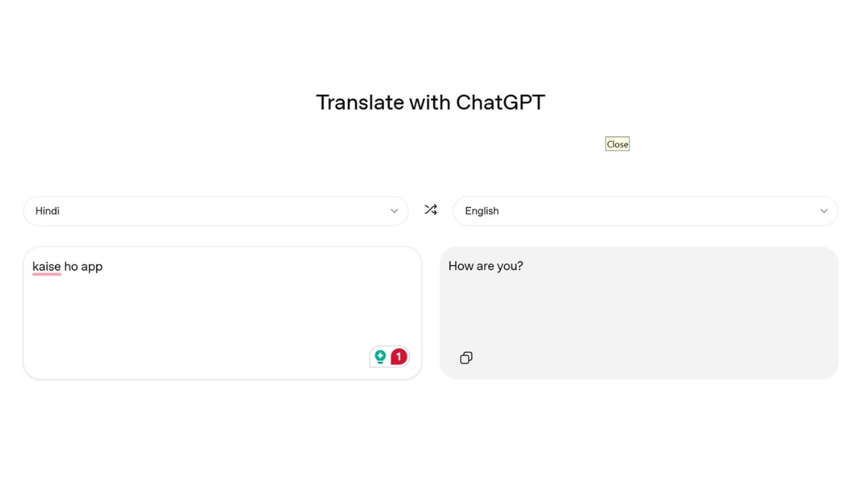Click the alert counter on the Grammarly pill
This screenshot has width=868, height=488.
click(x=398, y=356)
